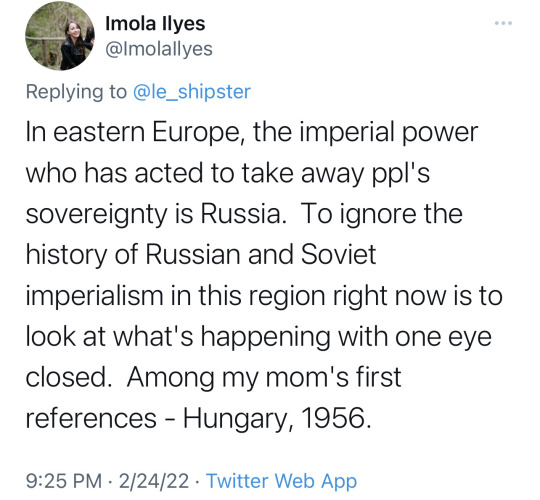Open the @ImolaIlyes handle link

click(159, 49)
